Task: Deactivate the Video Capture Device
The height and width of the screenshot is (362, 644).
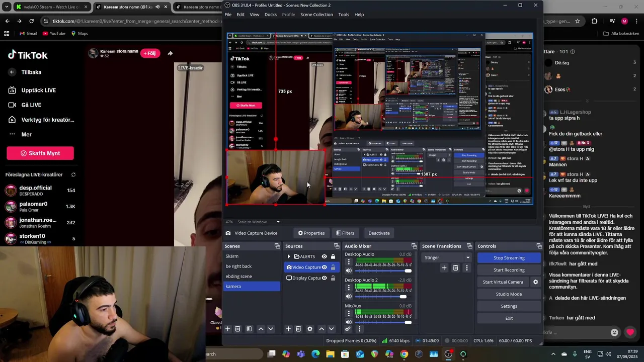Action: point(379,233)
